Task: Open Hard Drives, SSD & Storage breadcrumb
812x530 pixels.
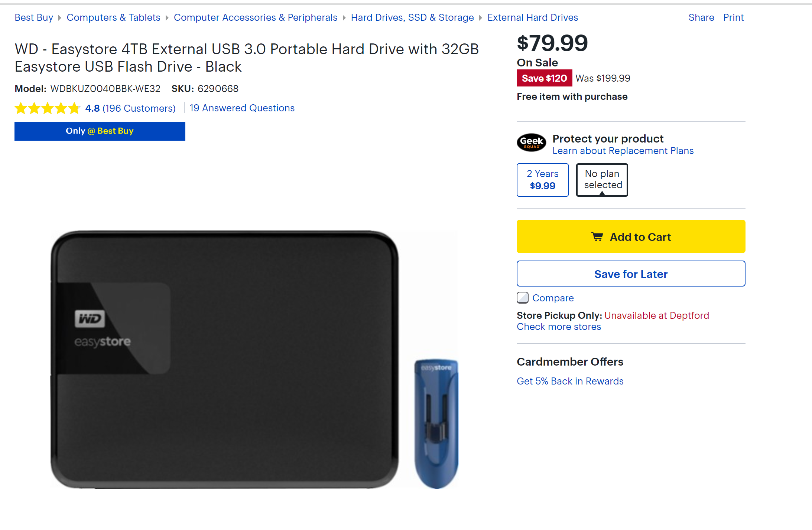Action: coord(412,17)
